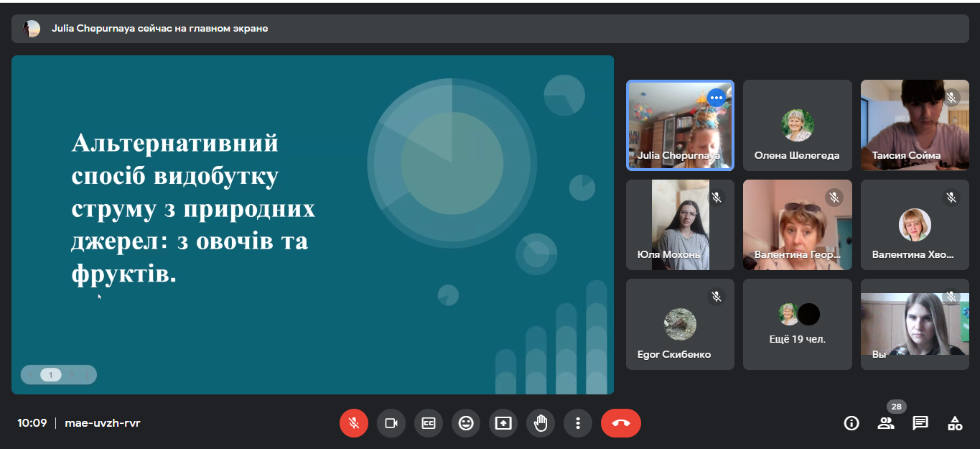Open the chat panel

pos(920,423)
